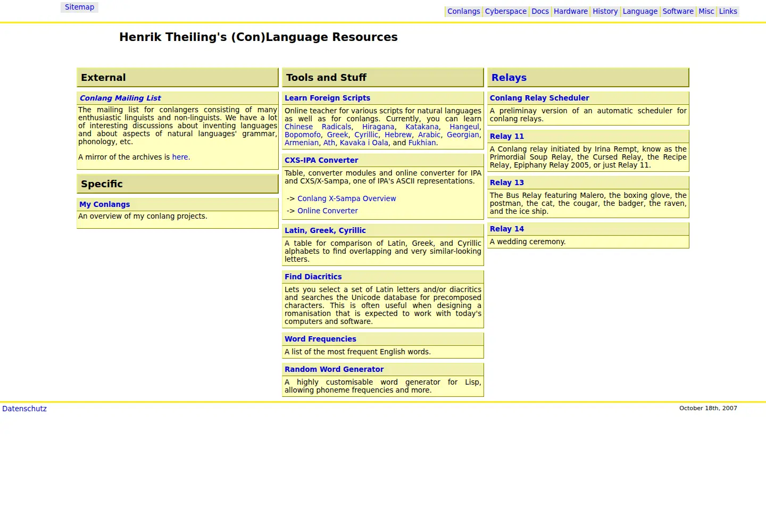Open the Cyberspace menu item
This screenshot has height=532, width=766.
coord(505,11)
